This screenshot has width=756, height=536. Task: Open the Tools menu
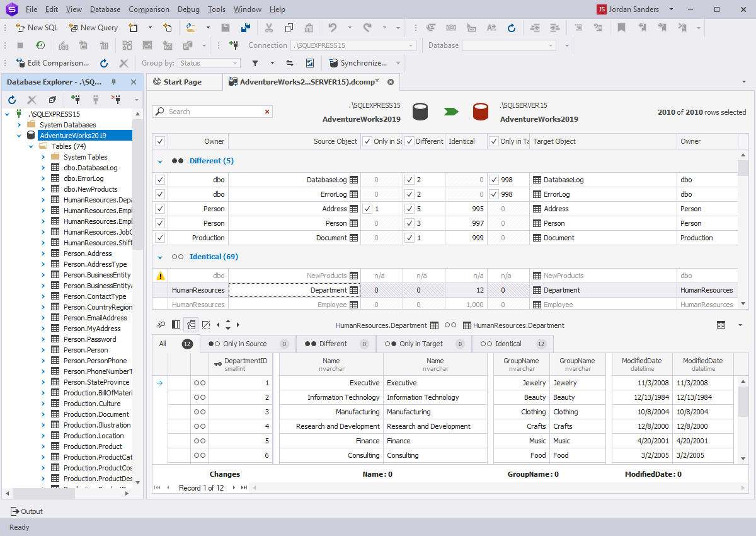(217, 9)
